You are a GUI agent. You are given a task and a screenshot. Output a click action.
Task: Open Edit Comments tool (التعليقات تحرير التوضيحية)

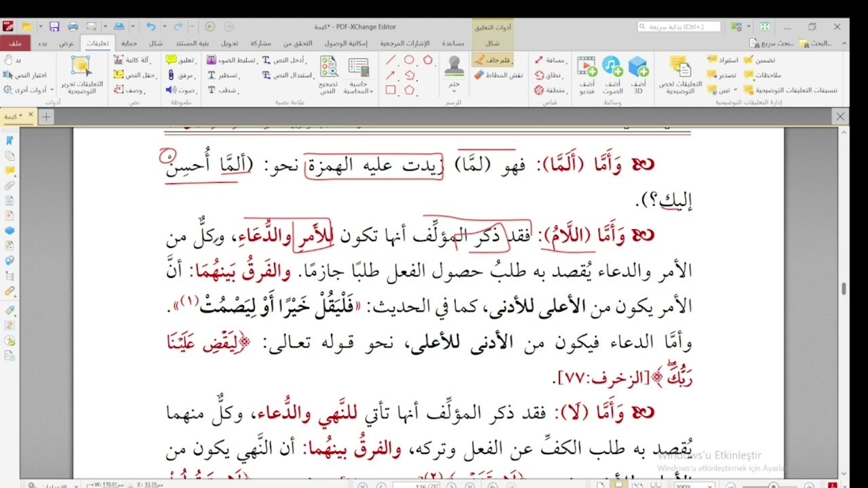[x=81, y=75]
